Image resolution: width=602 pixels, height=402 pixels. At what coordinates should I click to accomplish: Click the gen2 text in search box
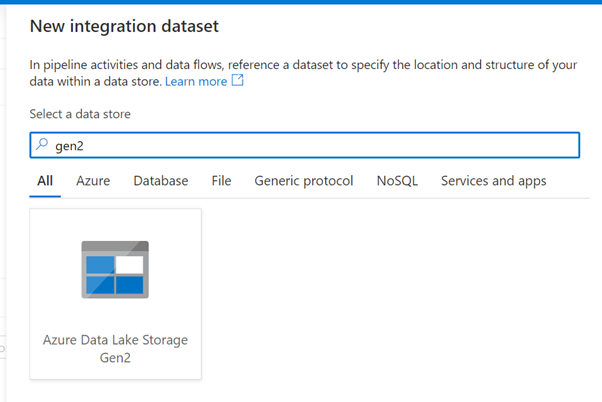[x=69, y=146]
